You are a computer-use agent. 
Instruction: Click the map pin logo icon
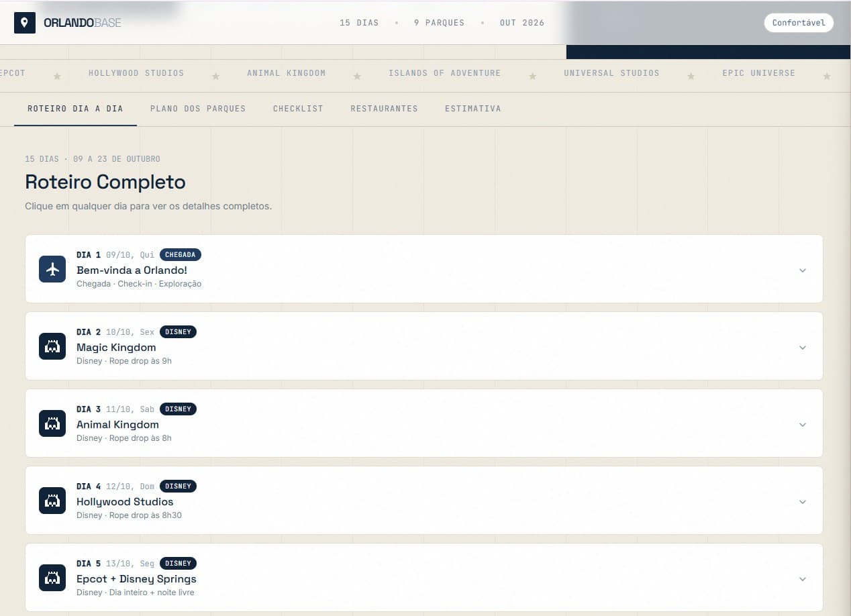25,23
